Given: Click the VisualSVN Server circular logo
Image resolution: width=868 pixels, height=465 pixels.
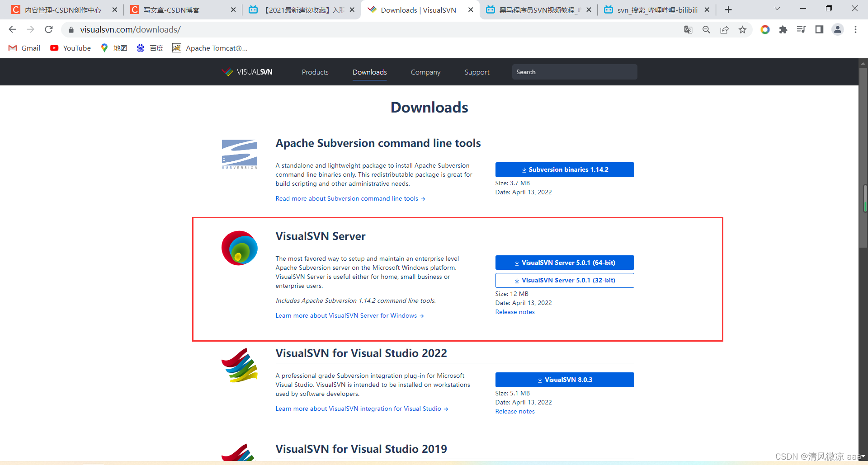Looking at the screenshot, I should point(240,248).
